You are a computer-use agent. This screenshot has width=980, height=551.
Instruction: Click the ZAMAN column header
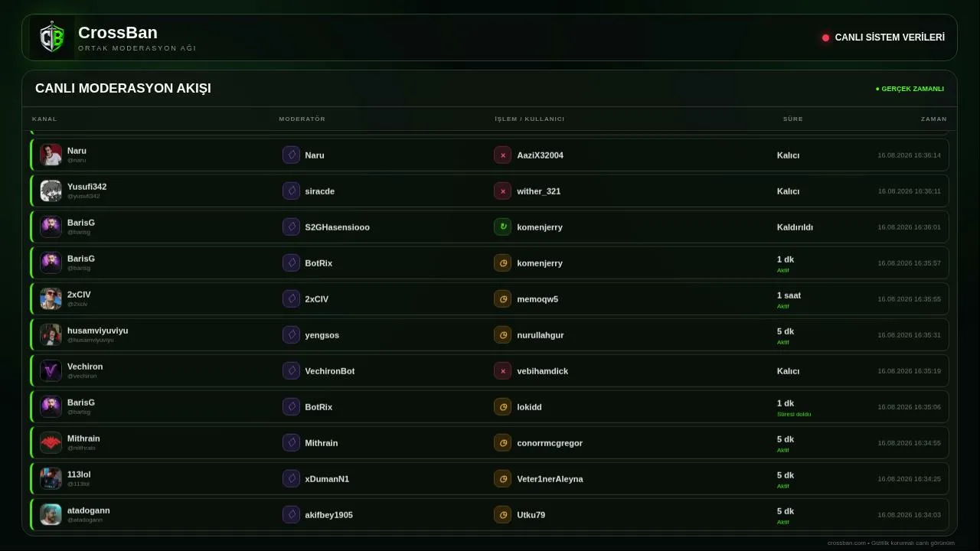(934, 119)
